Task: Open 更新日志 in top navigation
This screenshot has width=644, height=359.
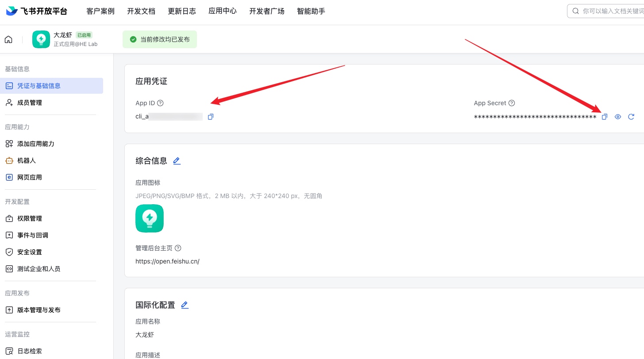Action: (182, 11)
